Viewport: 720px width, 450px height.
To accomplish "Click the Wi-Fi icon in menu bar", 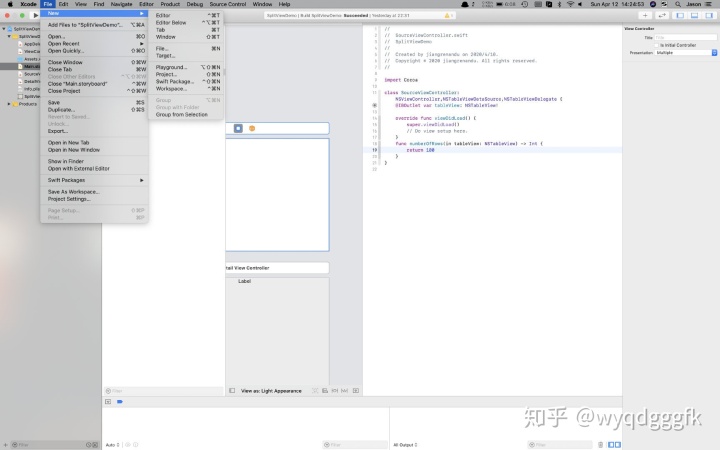I will point(570,4).
